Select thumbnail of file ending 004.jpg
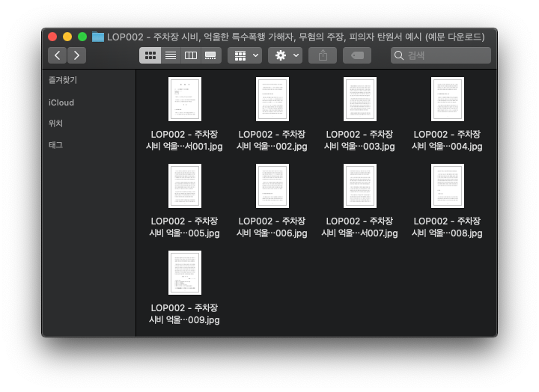This screenshot has width=539, height=392. [448, 99]
